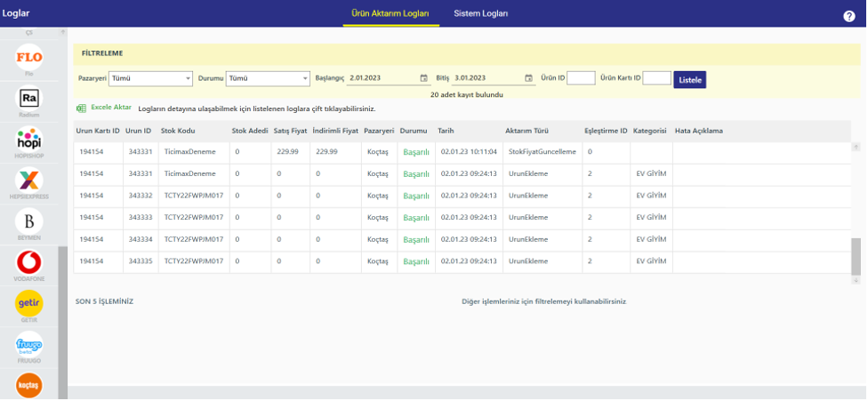Viewport: 868px width, 401px height.
Task: Sort by Hata Açıklama column header
Action: [x=699, y=131]
